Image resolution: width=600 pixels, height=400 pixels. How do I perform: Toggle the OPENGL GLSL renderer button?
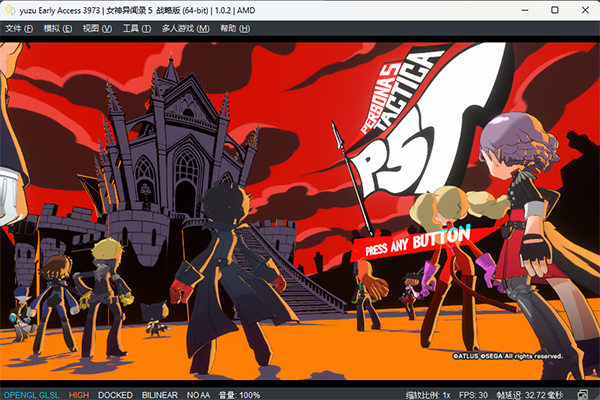(32, 394)
